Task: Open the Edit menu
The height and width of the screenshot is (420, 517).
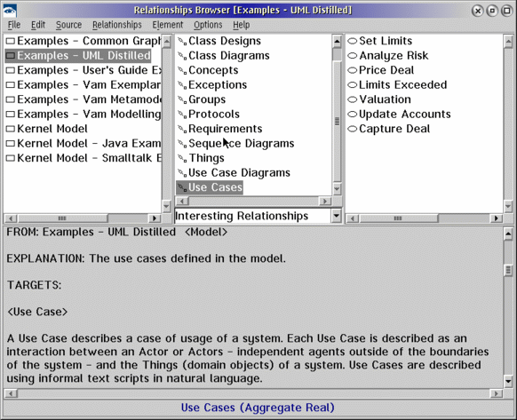Action: (x=38, y=25)
